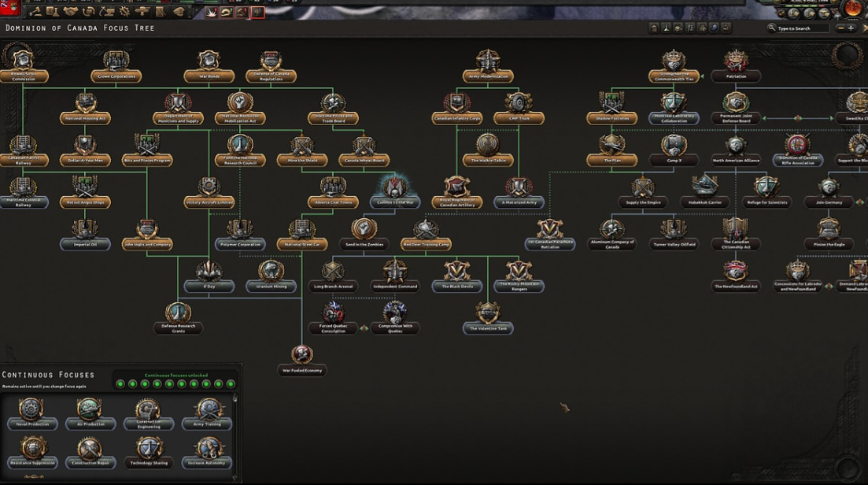This screenshot has height=485, width=868.
Task: Select the North American Alliance focus
Action: [736, 150]
